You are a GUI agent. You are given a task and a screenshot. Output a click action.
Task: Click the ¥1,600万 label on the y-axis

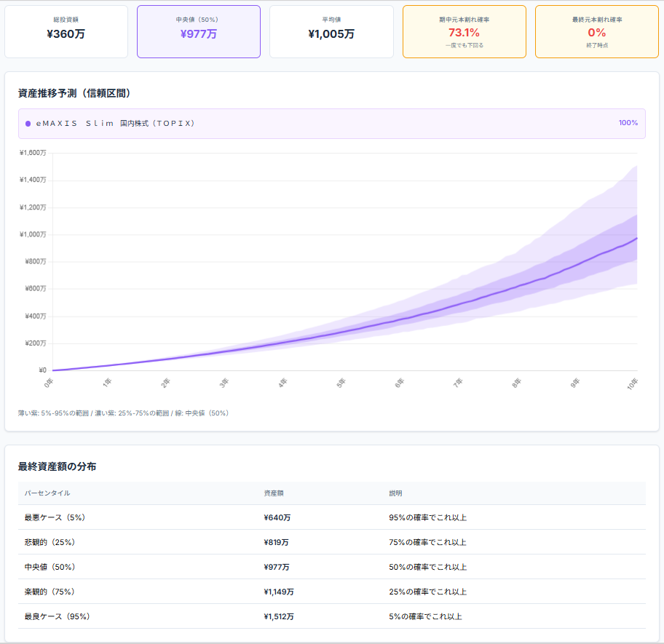click(33, 153)
